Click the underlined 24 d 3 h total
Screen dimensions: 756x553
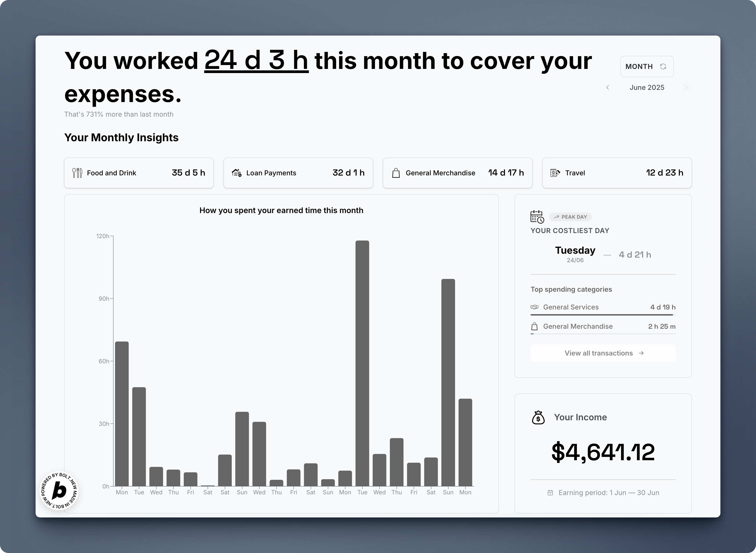pos(256,61)
